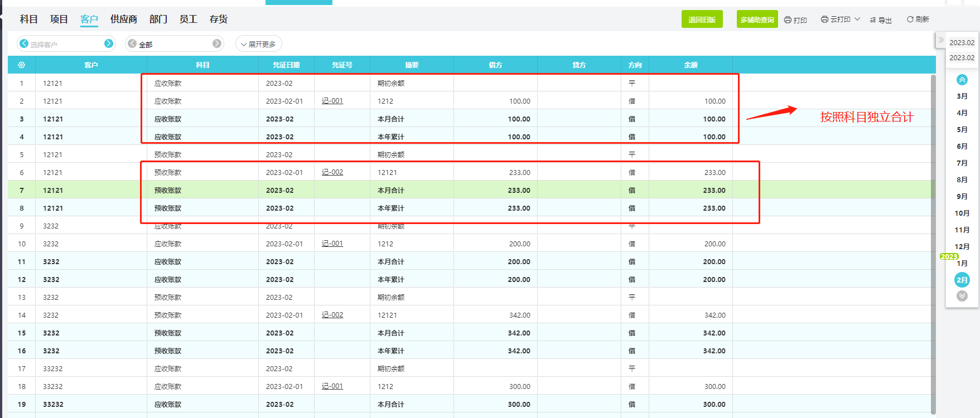Image resolution: width=980 pixels, height=418 pixels.
Task: Collapse the period side panel
Action: click(x=941, y=40)
